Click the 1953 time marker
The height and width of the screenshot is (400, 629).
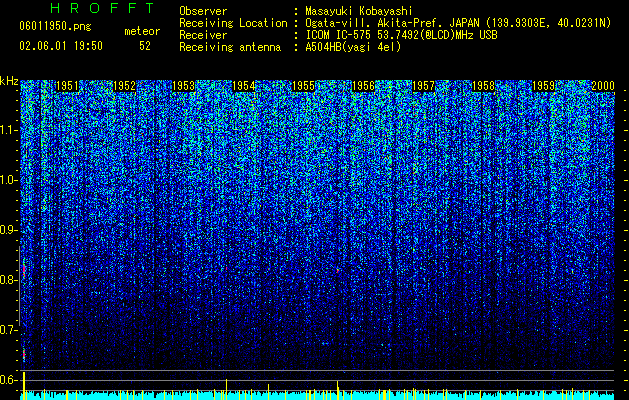tap(183, 86)
